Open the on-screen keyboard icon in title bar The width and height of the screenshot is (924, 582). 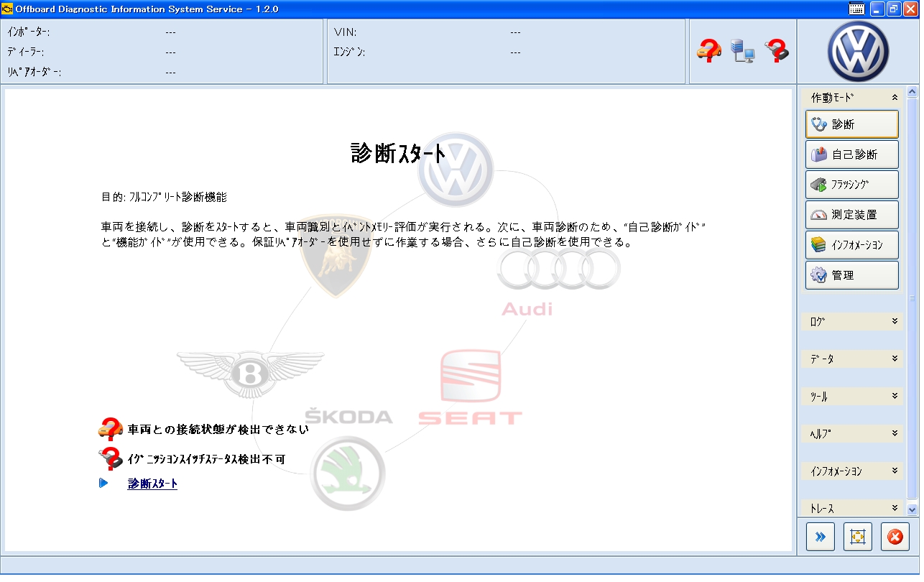click(856, 9)
